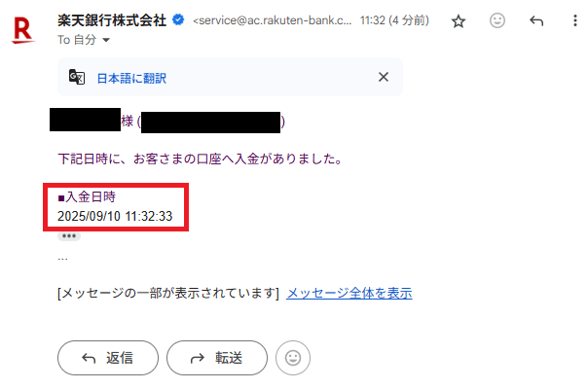Click the translate icon in the banner
Viewport: 588px width, 389px height.
pyautogui.click(x=77, y=77)
